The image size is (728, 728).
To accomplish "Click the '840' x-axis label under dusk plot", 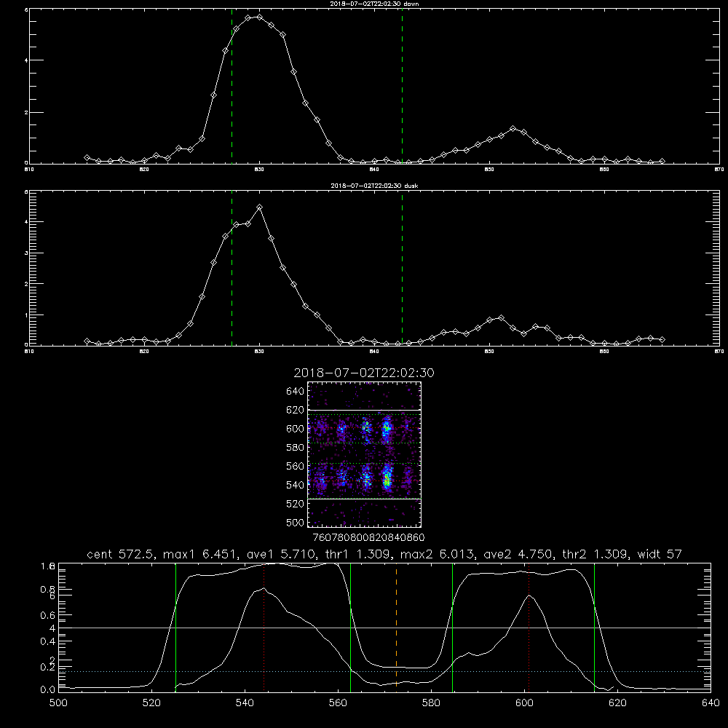I will pos(374,352).
